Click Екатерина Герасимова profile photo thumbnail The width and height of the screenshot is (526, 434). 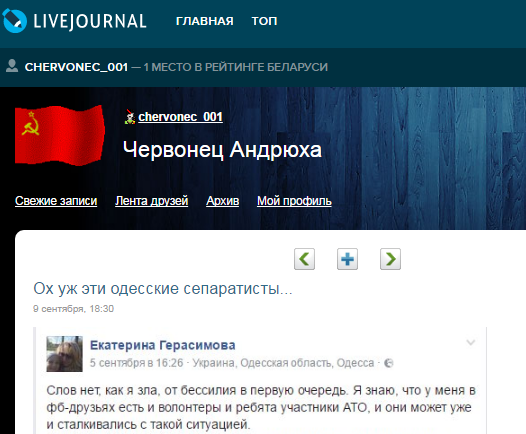(x=64, y=354)
